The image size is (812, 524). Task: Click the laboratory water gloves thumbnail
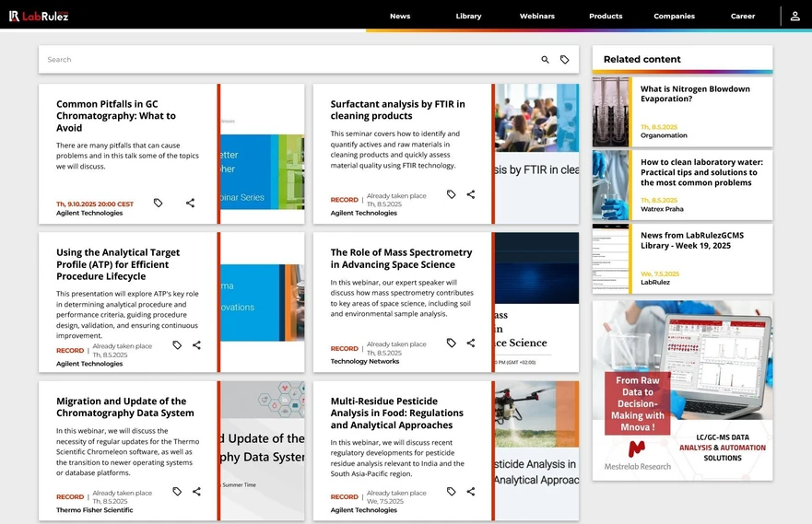(x=610, y=185)
